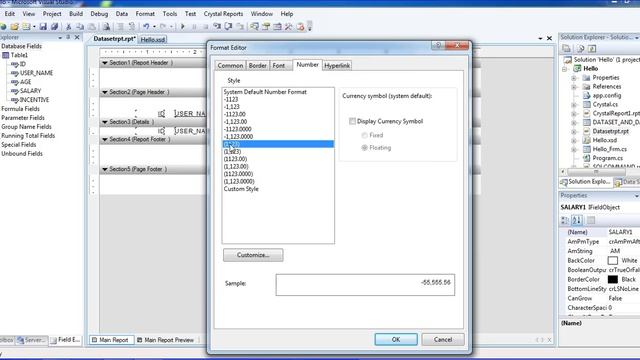Select the Floating radio button
This screenshot has height=360, width=640.
pyautogui.click(x=364, y=148)
